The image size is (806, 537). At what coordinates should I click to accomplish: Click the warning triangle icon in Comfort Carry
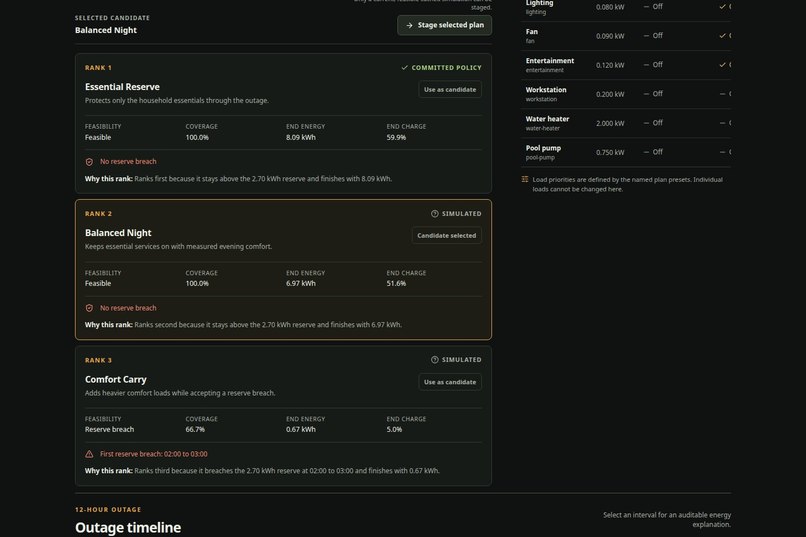pyautogui.click(x=89, y=454)
